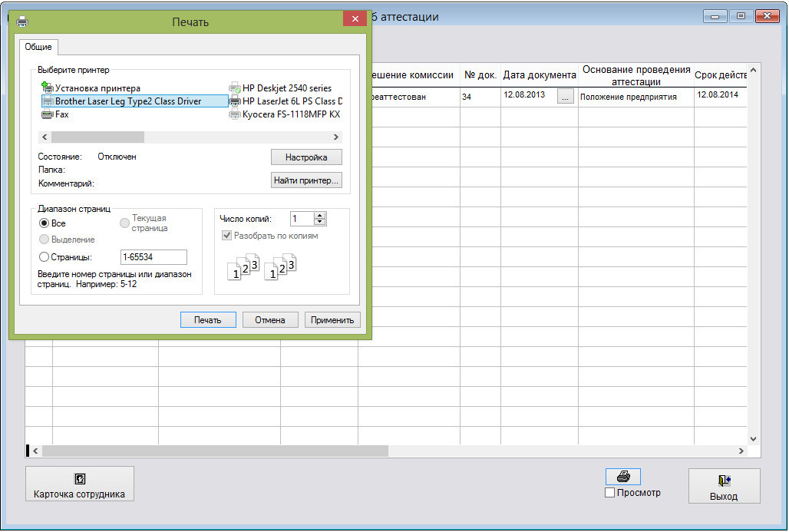Increase the number of copies
The image size is (789, 532).
(x=321, y=215)
